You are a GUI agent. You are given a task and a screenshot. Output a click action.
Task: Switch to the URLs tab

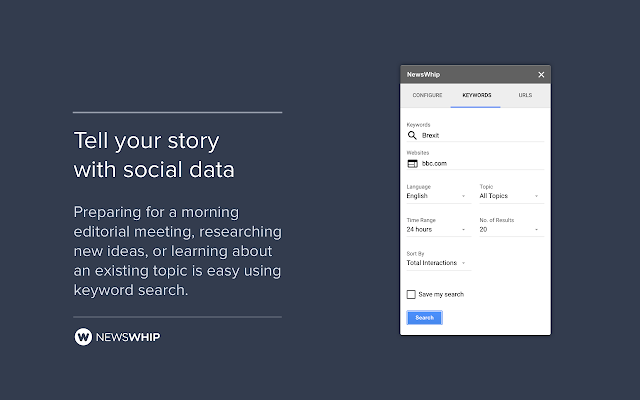click(524, 95)
